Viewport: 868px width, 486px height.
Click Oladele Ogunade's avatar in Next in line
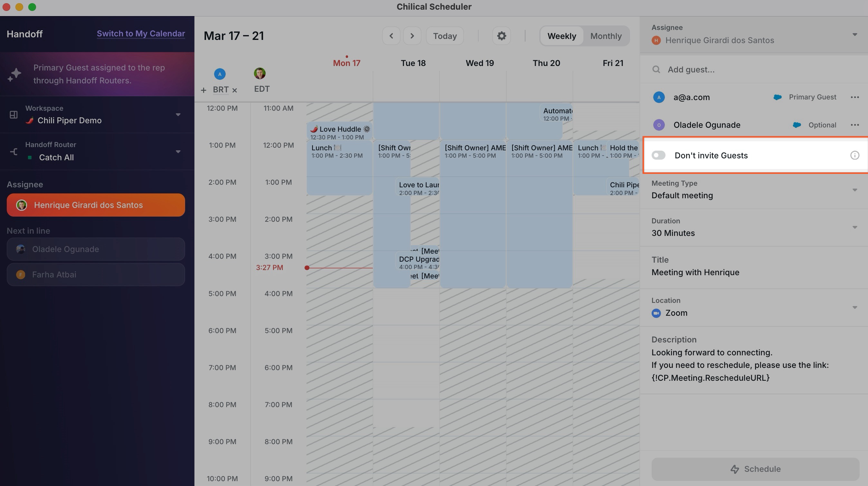pyautogui.click(x=21, y=249)
